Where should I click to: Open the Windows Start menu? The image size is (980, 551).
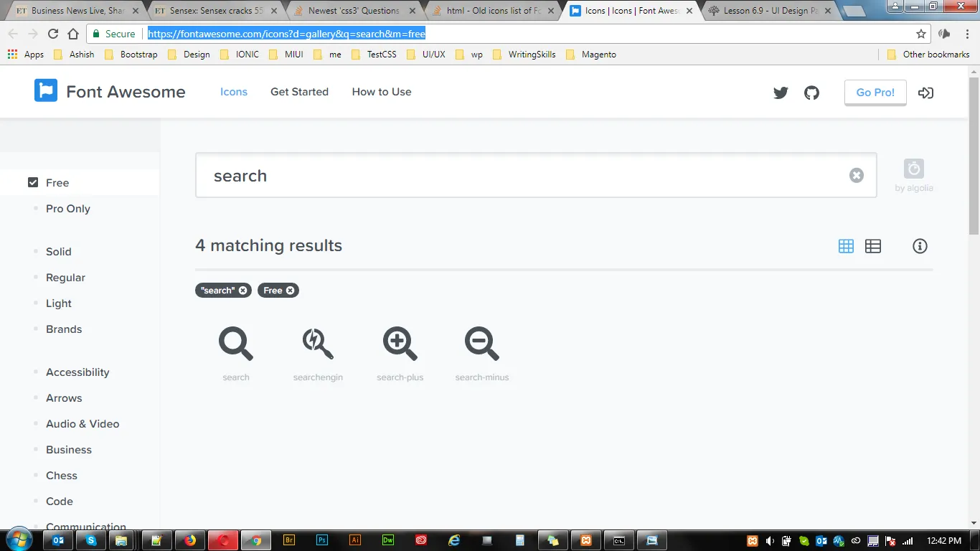point(19,540)
